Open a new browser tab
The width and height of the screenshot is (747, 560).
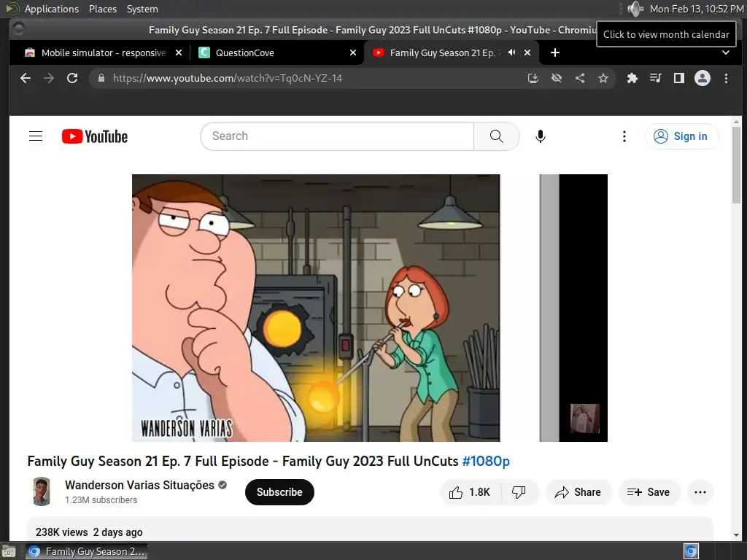555,52
